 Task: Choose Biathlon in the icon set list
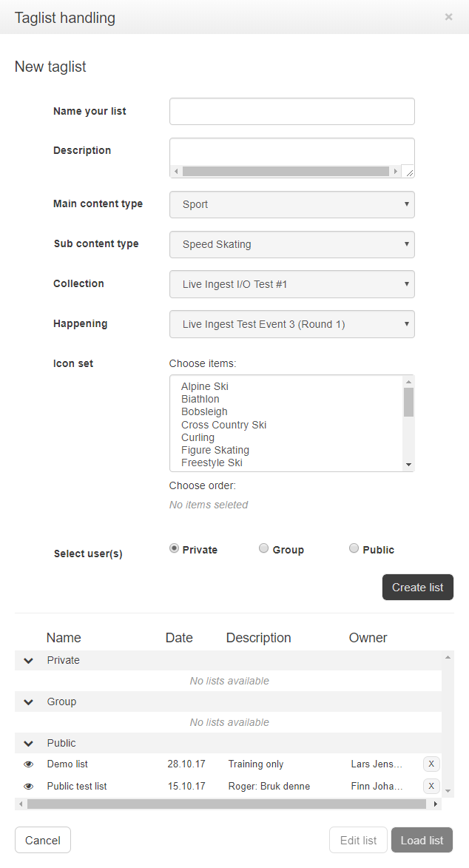200,400
